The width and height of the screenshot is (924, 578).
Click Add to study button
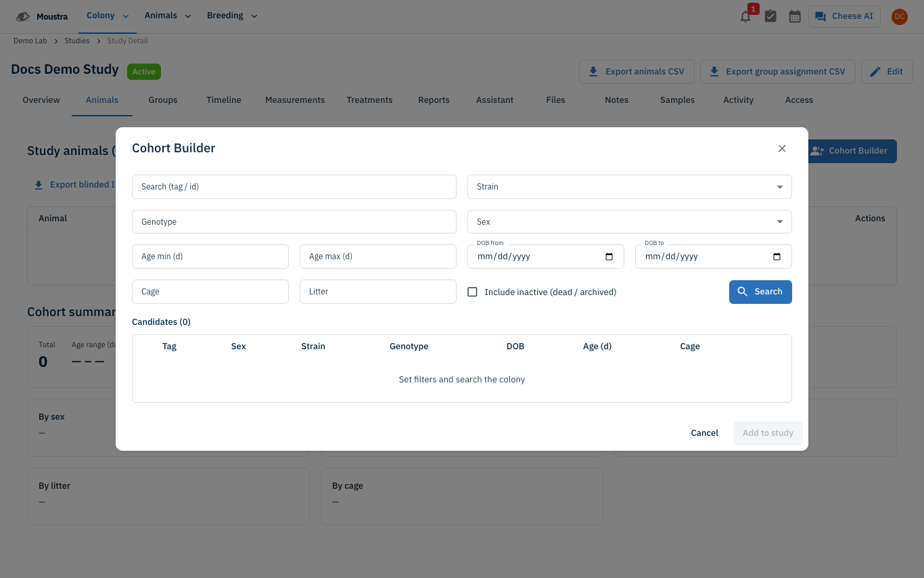click(768, 433)
